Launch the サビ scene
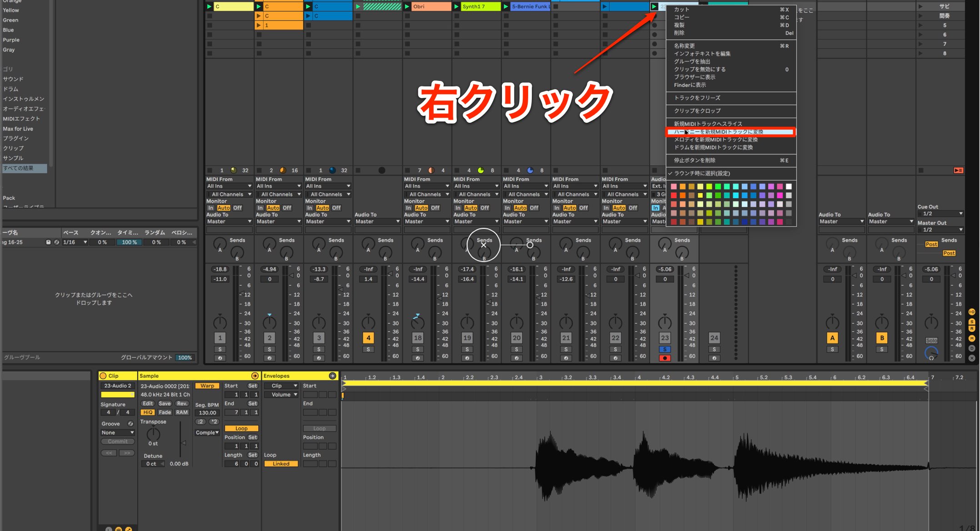Image resolution: width=980 pixels, height=531 pixels. 920,6
